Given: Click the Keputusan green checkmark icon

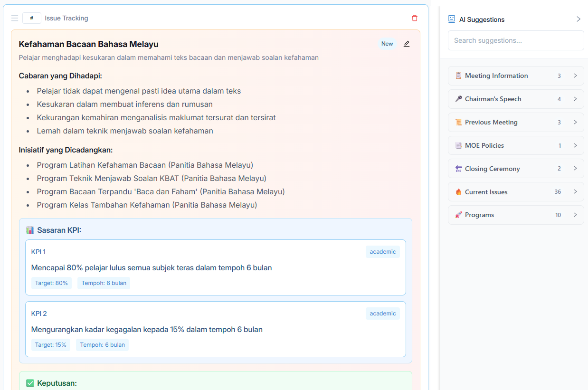Looking at the screenshot, I should [x=30, y=382].
